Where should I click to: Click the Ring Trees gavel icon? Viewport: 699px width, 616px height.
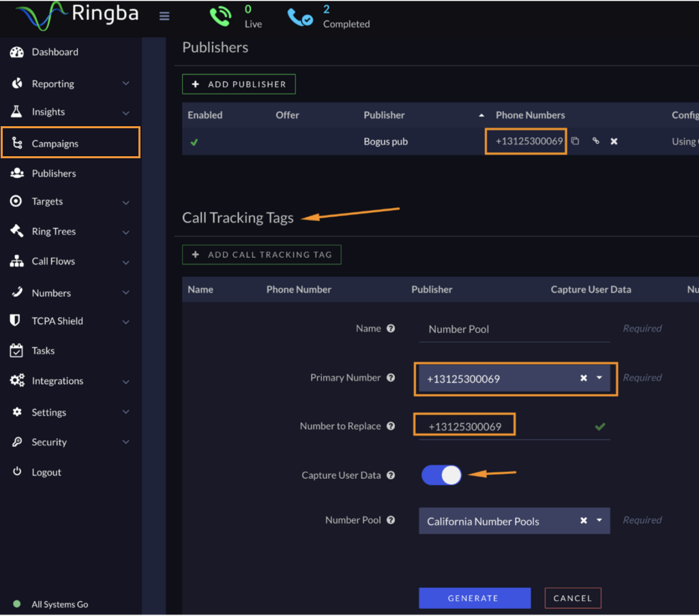point(17,231)
